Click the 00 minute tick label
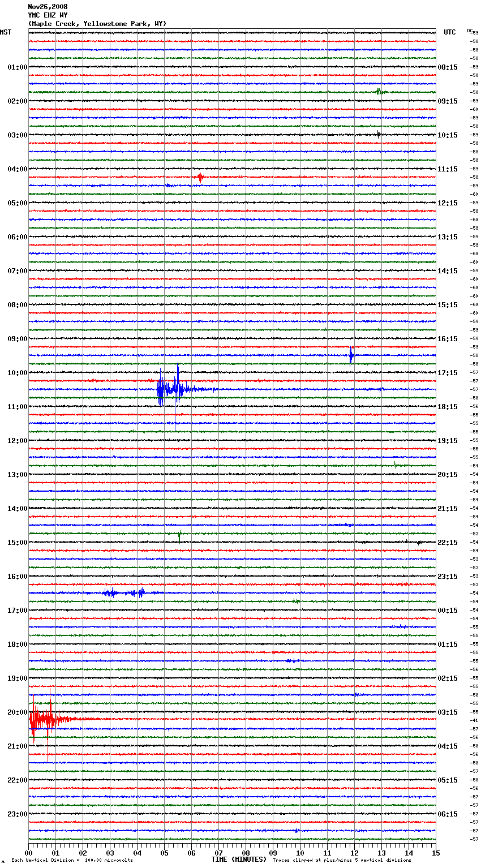Viewport: 481px width, 868px height. click(28, 853)
